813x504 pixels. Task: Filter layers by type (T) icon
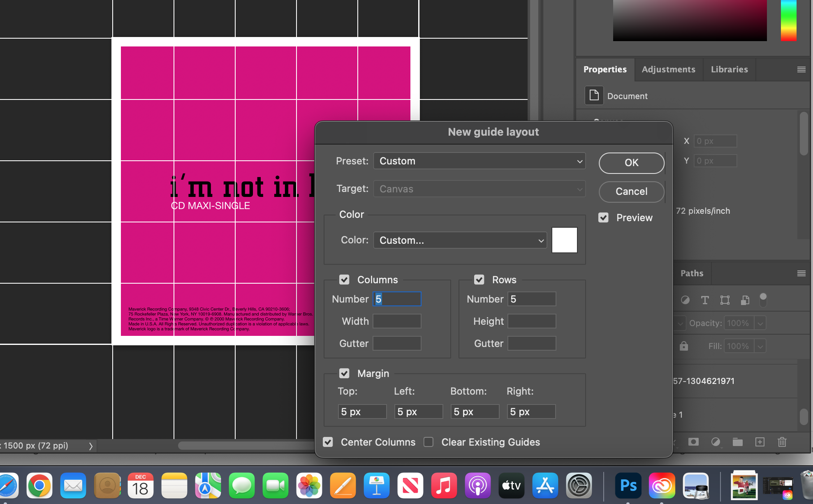point(705,300)
